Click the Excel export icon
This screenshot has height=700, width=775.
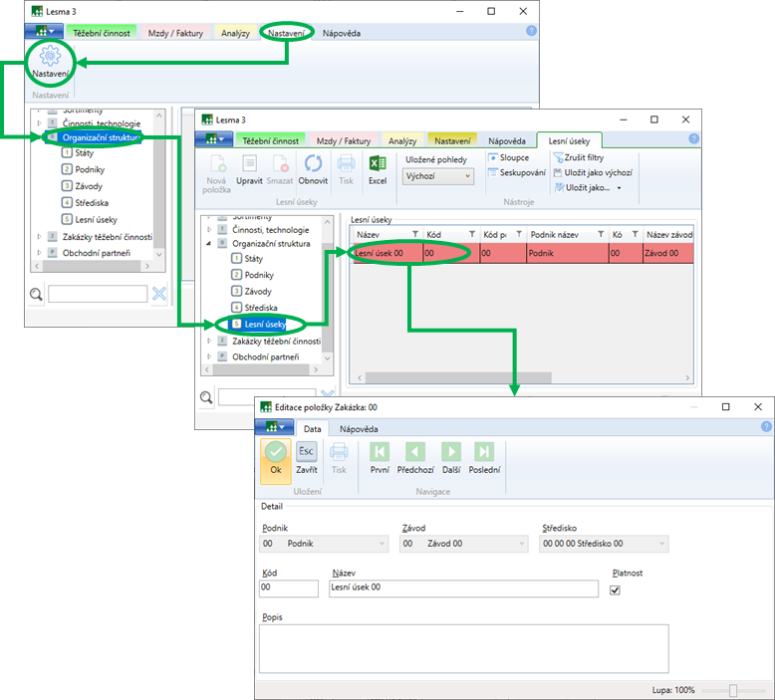(377, 169)
